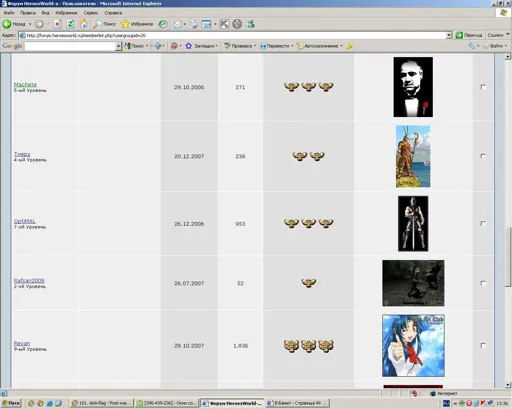The image size is (512, 409).
Task: Expand the Перевести dropdown arrow
Action: 292,46
